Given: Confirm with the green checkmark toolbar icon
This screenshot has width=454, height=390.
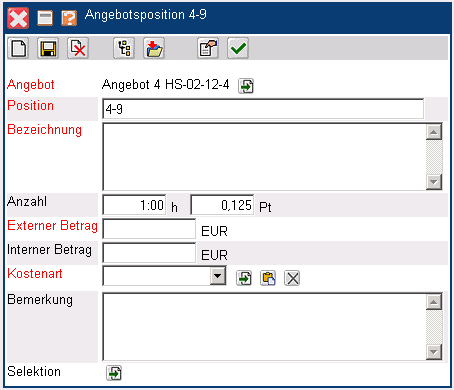Looking at the screenshot, I should [x=238, y=48].
